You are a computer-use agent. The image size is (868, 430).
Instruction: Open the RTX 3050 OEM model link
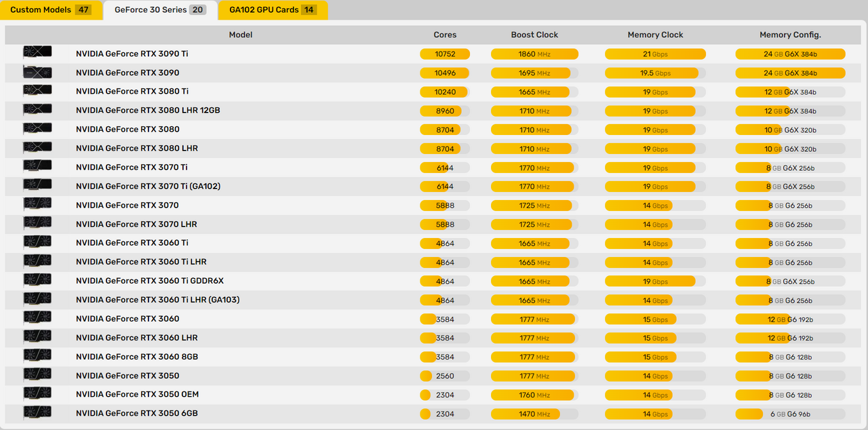point(137,394)
